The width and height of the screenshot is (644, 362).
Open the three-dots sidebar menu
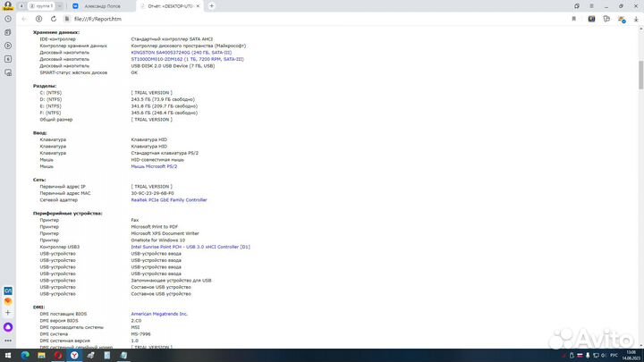[x=8, y=341]
